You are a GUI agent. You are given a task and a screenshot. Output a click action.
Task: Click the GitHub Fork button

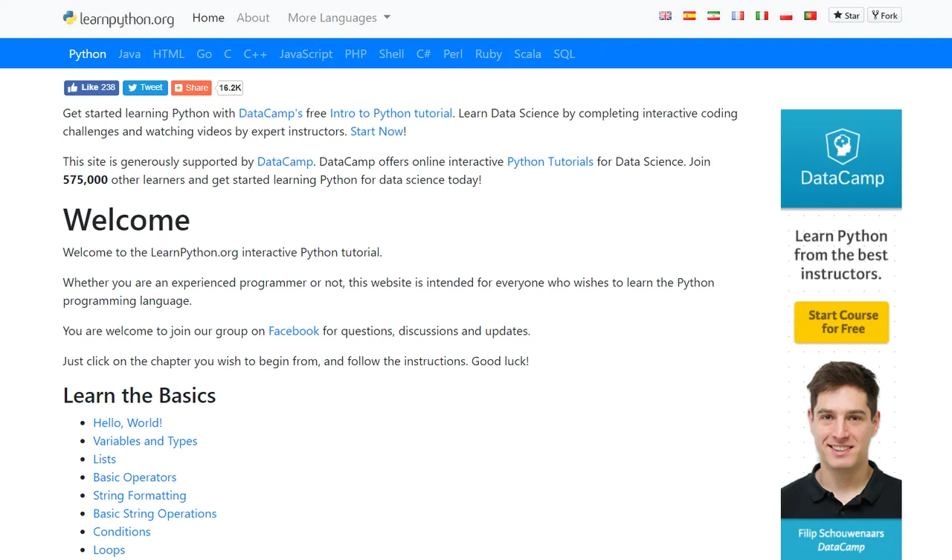(884, 16)
